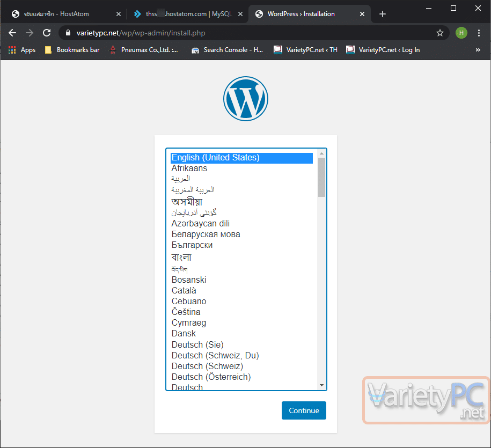Viewport: 491px width, 448px height.
Task: Switch to the hostatom.com MySQL tab
Action: coord(187,14)
